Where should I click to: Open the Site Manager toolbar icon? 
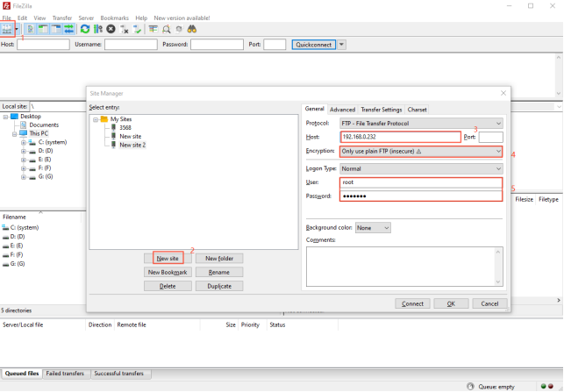[9, 29]
